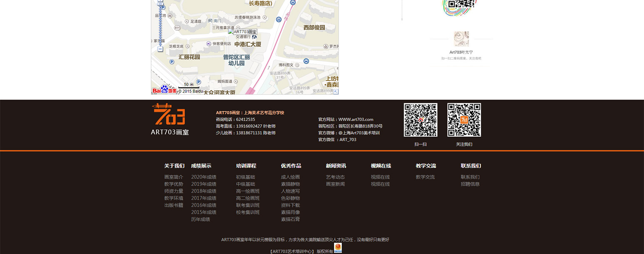644x254 pixels.
Task: Click the 普陀校区 长寿路818弄30号 address
Action: click(x=350, y=126)
